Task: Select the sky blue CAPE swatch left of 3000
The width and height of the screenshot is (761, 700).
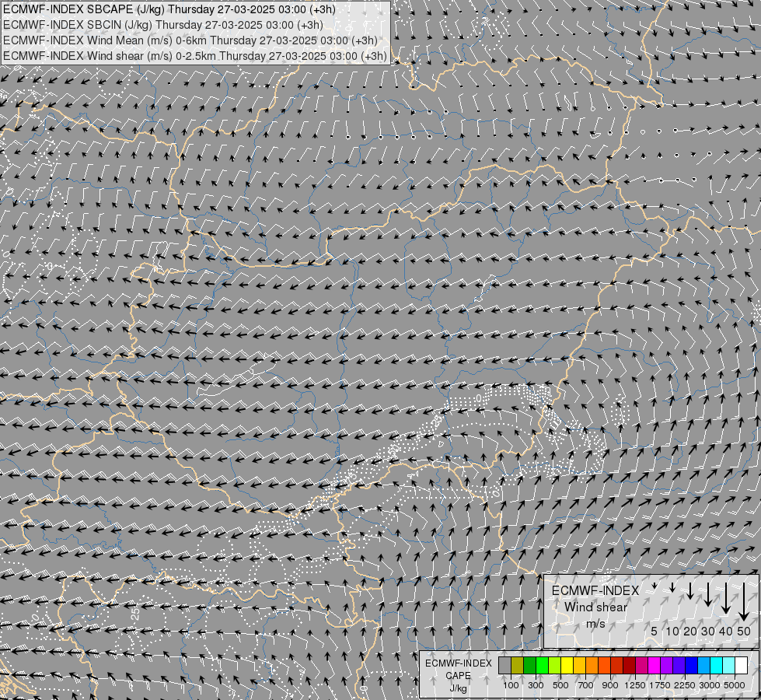Action: point(703,666)
